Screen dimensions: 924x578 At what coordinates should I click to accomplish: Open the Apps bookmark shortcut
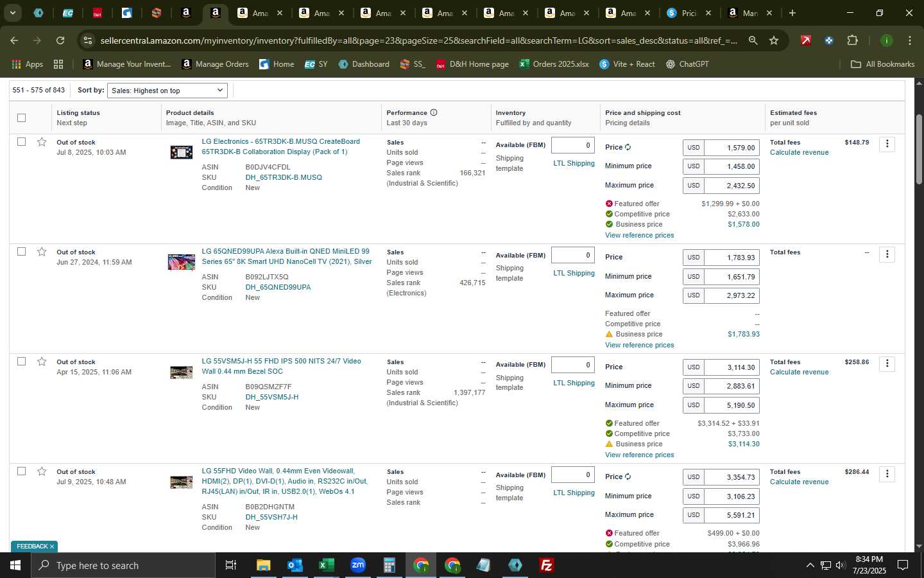point(28,64)
